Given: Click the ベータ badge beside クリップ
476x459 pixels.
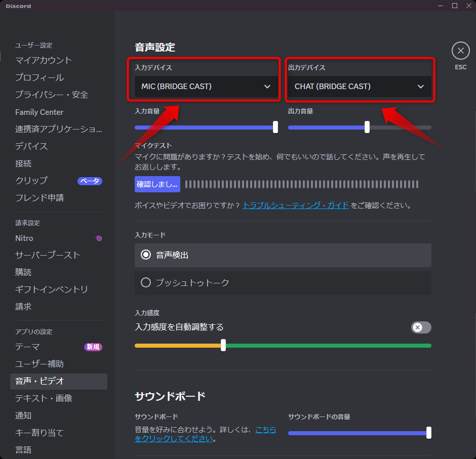Looking at the screenshot, I should coord(90,181).
